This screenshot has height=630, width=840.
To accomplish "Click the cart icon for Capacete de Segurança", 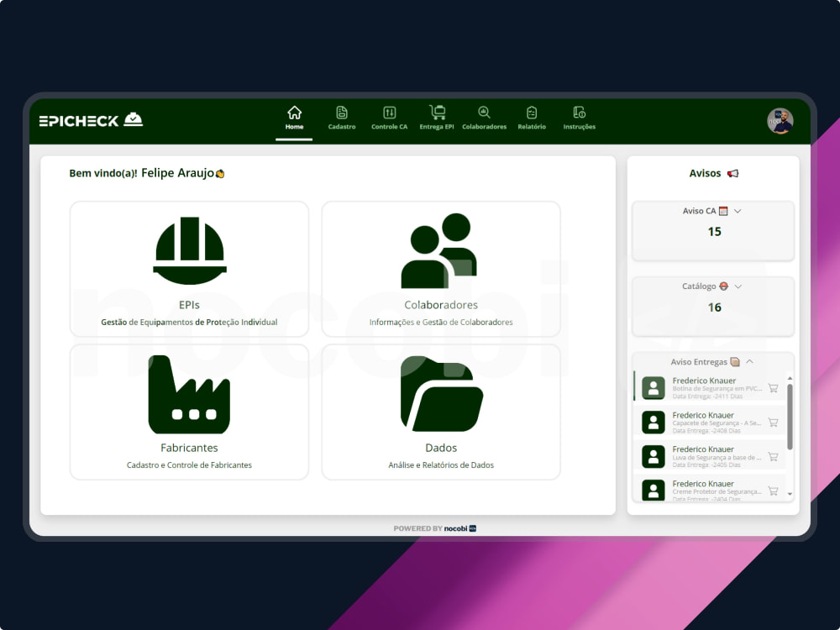I will (x=773, y=423).
